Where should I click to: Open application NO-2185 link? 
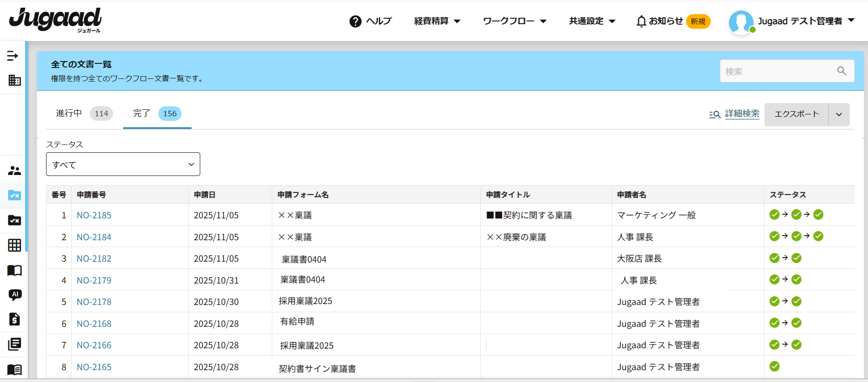click(94, 215)
